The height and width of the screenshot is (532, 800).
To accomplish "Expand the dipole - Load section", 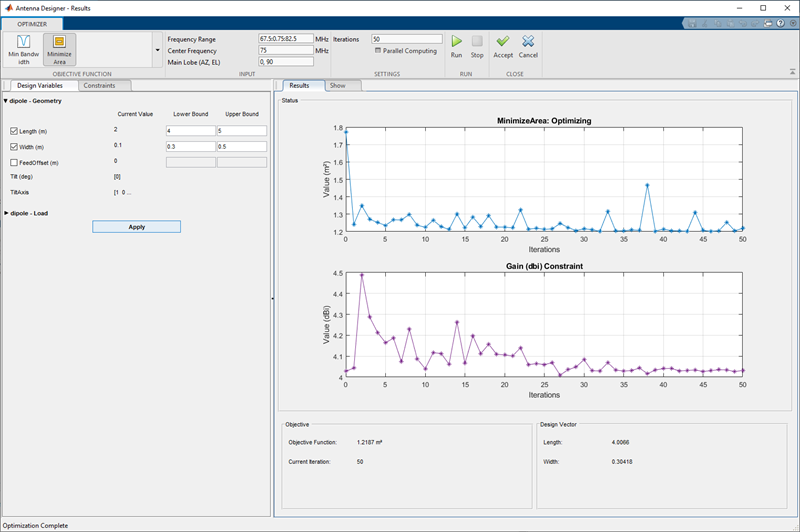I will point(5,213).
